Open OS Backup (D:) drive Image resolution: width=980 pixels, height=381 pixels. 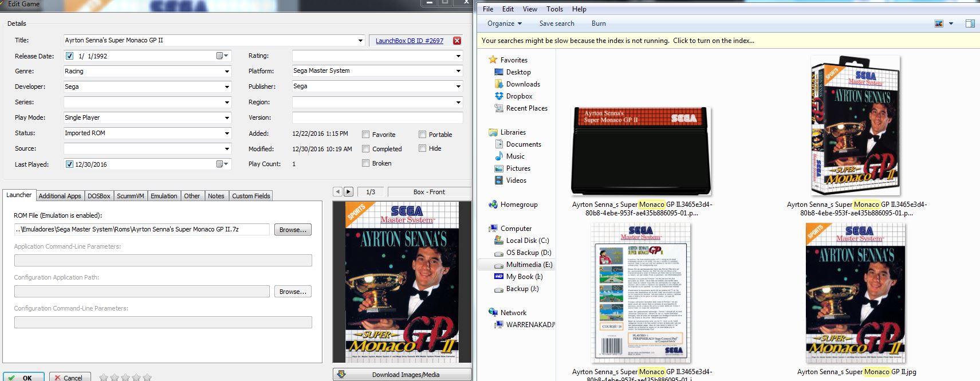coord(528,253)
